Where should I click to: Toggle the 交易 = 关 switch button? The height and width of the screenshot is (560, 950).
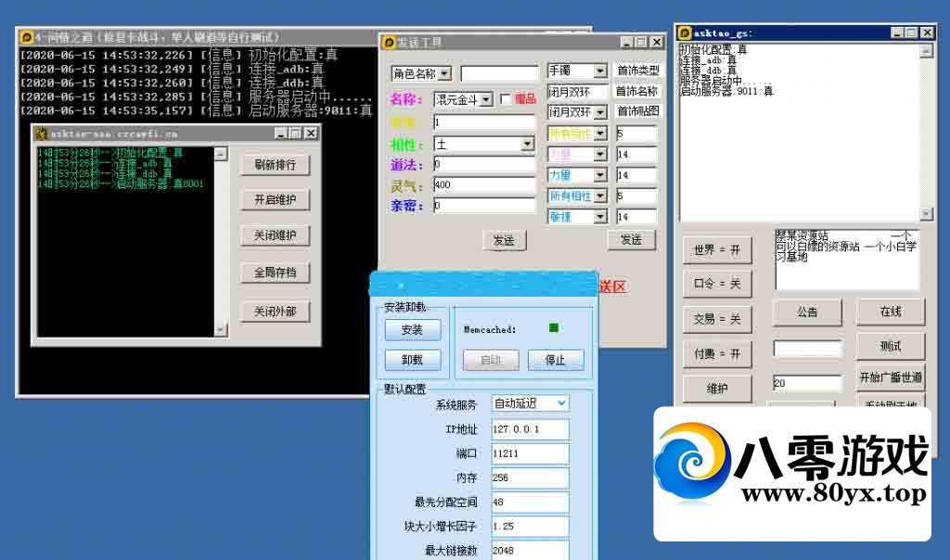coord(717,319)
